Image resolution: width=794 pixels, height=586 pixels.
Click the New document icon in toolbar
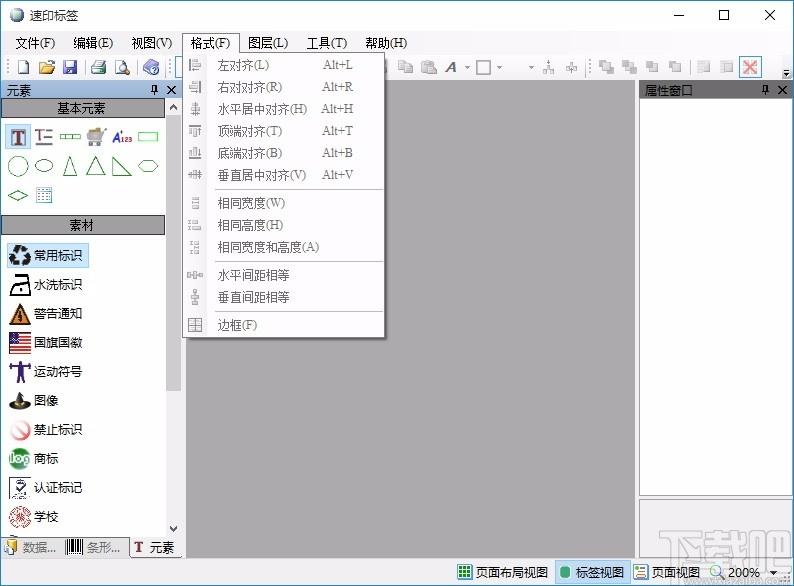pyautogui.click(x=23, y=67)
